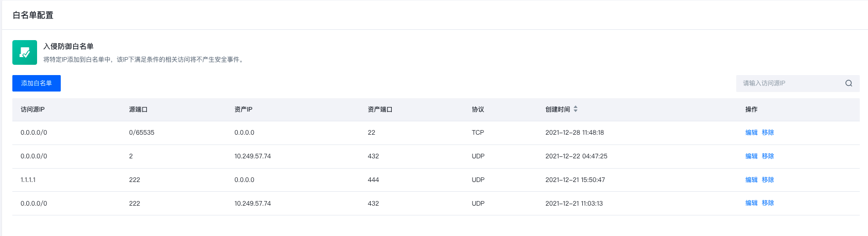Click the 资产端口 column header
Screen dimensions: 868x236
(x=380, y=110)
